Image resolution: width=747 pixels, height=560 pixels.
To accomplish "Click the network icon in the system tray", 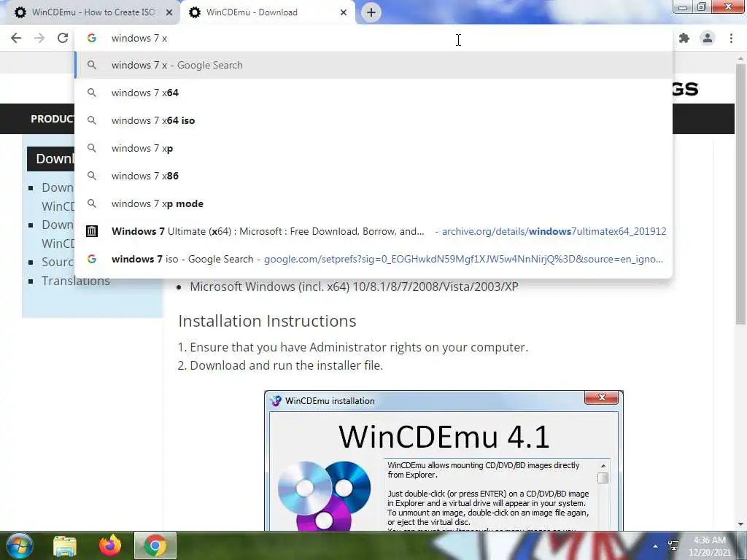I will click(673, 545).
